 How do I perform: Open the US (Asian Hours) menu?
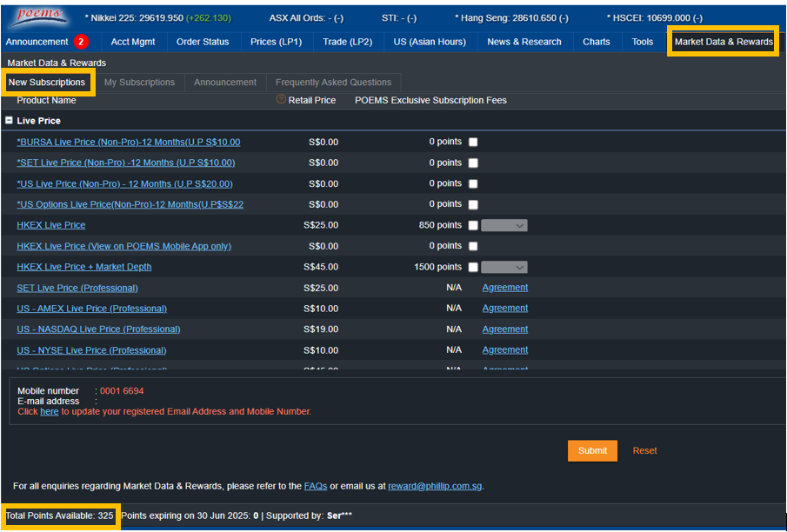pos(430,42)
